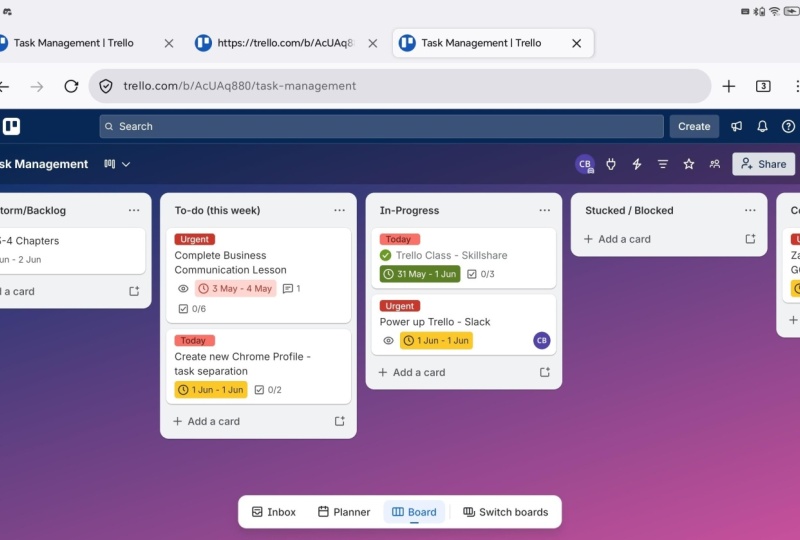
Task: Add a card to Stucked / Blocked
Action: pyautogui.click(x=617, y=239)
